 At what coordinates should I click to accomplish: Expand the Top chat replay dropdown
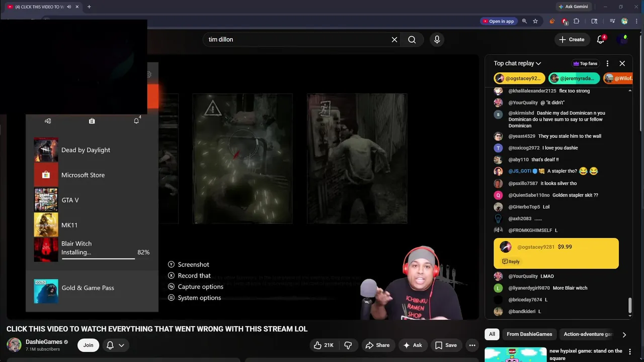coord(517,63)
